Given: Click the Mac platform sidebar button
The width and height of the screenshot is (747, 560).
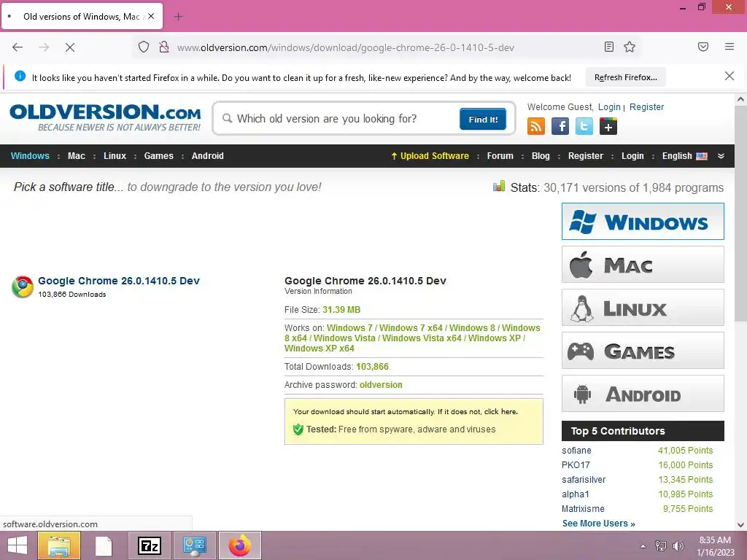Looking at the screenshot, I should point(643,264).
